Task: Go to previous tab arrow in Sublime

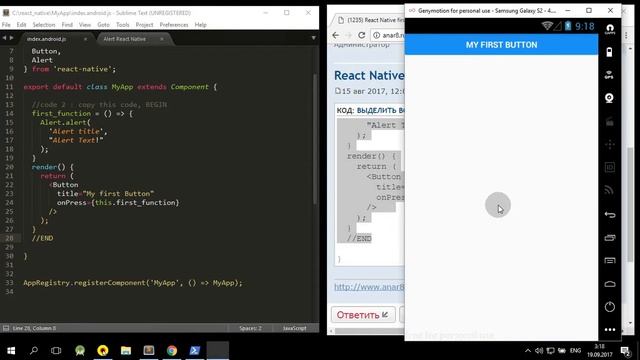Action: pyautogui.click(x=4, y=38)
